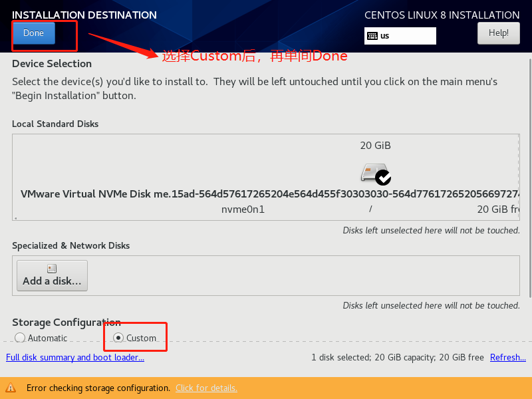Screen dimensions: 532x399
Task: Click the '1 disk selected' summary text
Action: 341,357
